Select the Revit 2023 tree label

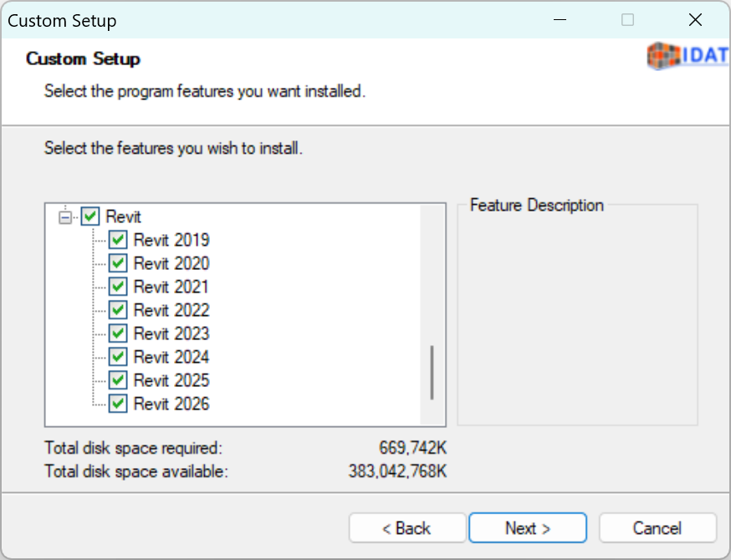click(171, 333)
